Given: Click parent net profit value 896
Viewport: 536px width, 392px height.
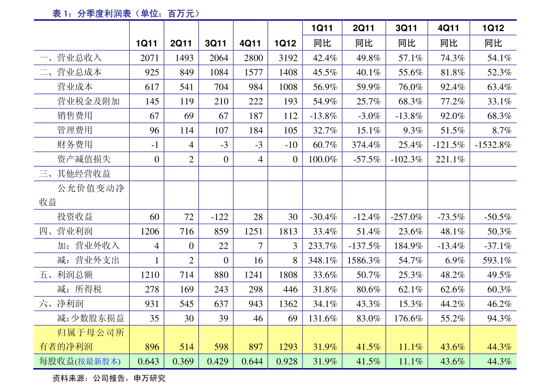Looking at the screenshot, I should click(x=152, y=347).
